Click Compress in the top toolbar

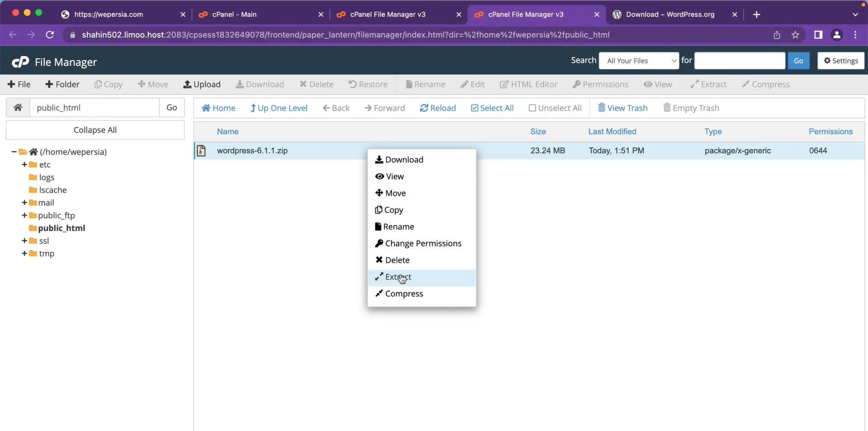[766, 85]
